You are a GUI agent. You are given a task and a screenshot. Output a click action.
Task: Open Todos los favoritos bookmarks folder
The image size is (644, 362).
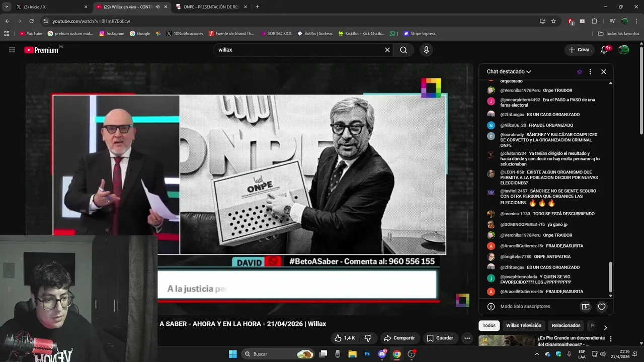pos(618,34)
